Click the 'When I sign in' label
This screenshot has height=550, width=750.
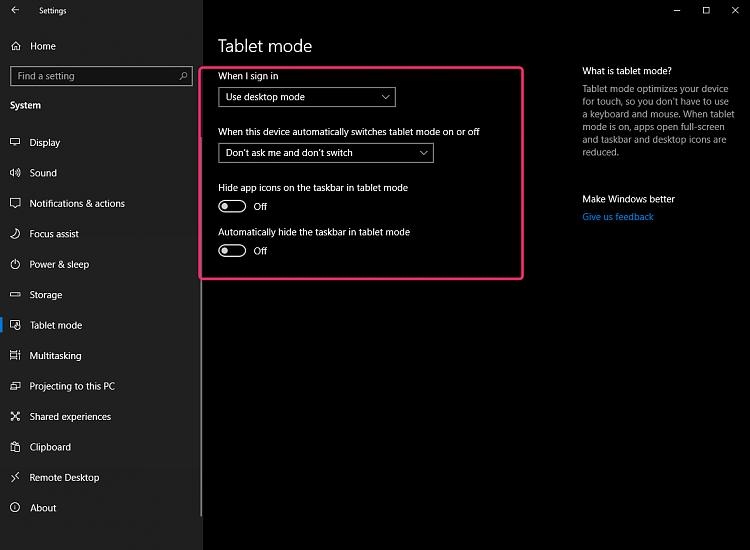pyautogui.click(x=248, y=76)
